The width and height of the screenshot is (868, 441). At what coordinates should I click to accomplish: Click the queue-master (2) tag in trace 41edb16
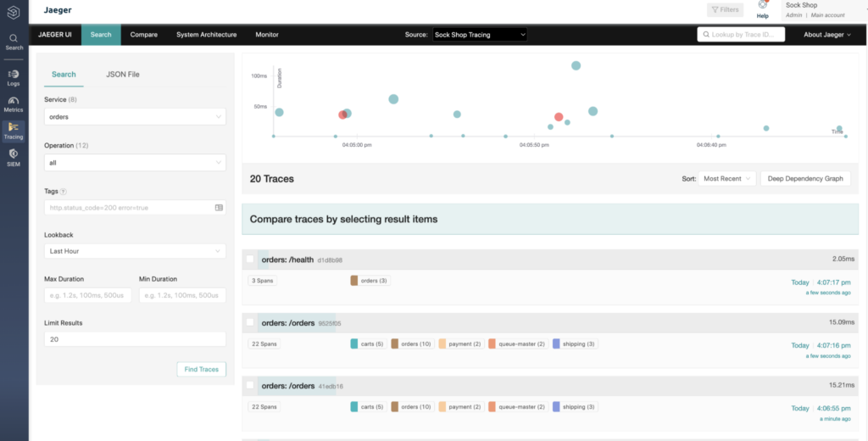[518, 406]
